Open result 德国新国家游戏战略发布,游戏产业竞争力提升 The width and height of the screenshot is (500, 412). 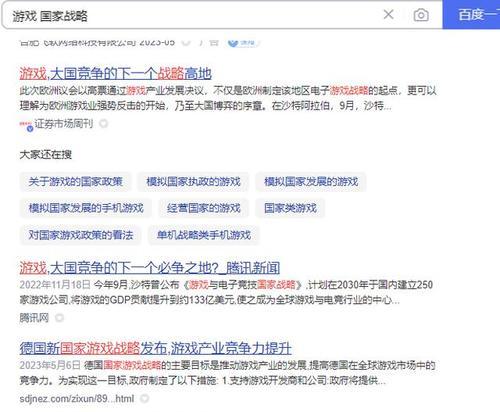click(x=156, y=348)
